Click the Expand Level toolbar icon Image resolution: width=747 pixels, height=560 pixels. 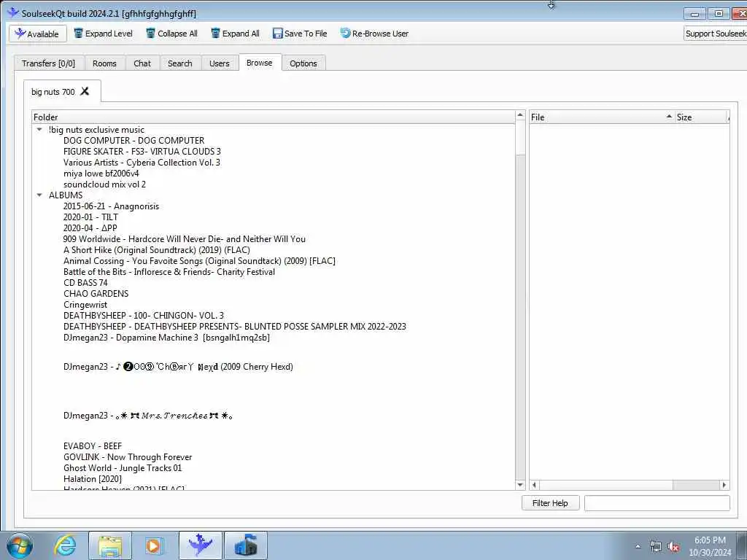point(78,34)
